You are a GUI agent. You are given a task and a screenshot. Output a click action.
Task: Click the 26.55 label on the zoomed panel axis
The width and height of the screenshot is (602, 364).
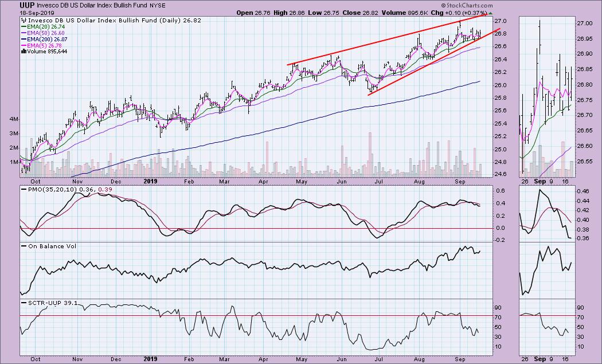pyautogui.click(x=586, y=162)
